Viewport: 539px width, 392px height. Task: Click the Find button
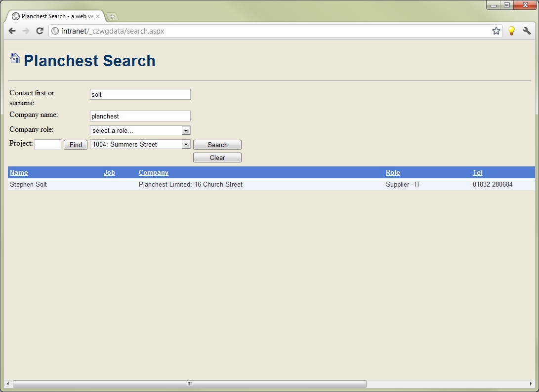[76, 145]
